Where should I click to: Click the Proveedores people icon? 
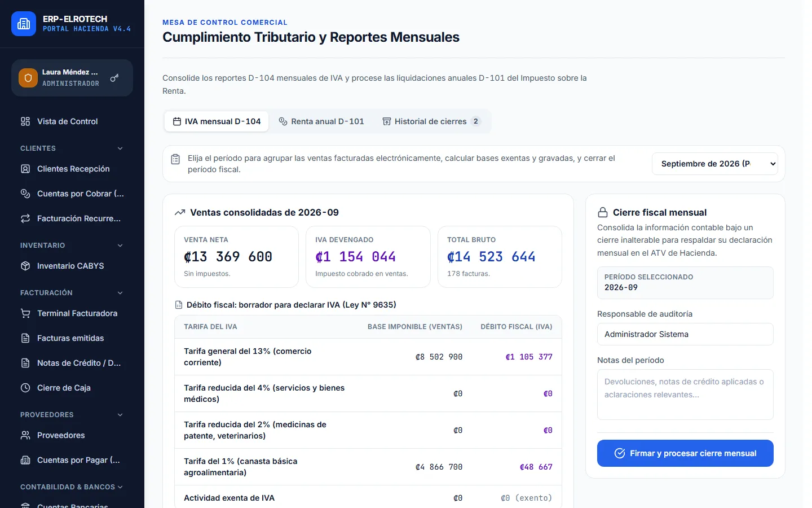point(25,435)
